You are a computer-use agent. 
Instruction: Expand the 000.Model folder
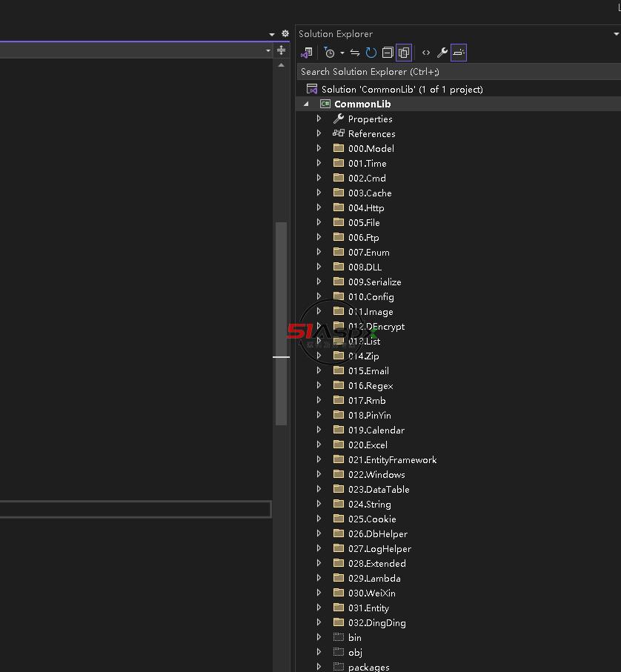pyautogui.click(x=319, y=148)
